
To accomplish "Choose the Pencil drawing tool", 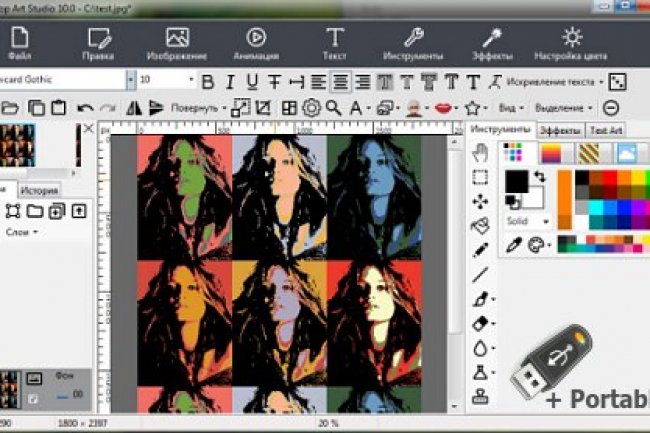I will (480, 249).
